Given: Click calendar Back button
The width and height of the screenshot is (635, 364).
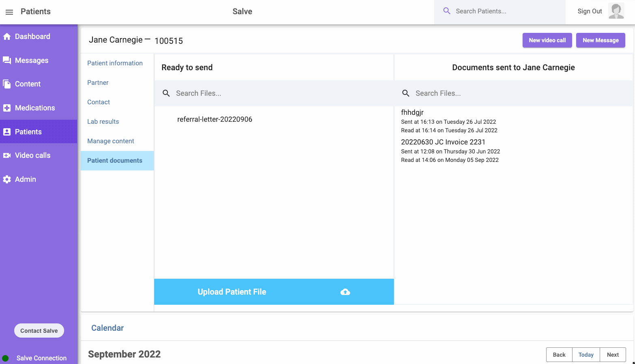Looking at the screenshot, I should (x=559, y=355).
